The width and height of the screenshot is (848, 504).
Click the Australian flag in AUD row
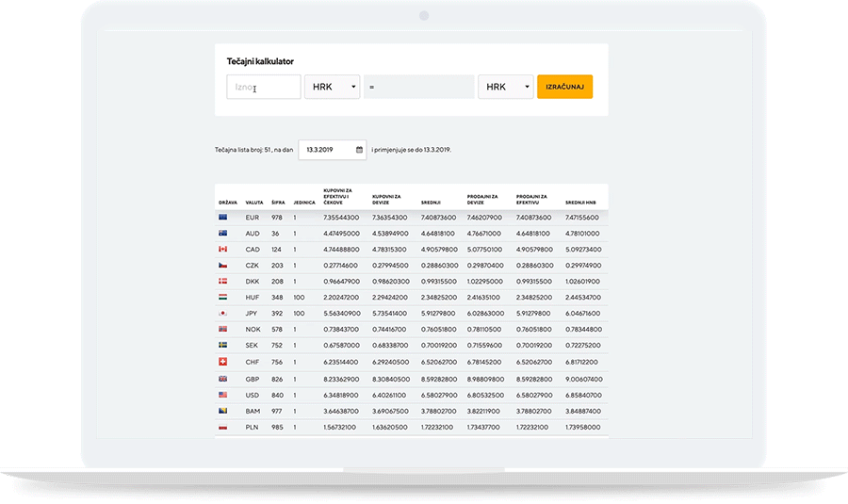click(x=222, y=234)
